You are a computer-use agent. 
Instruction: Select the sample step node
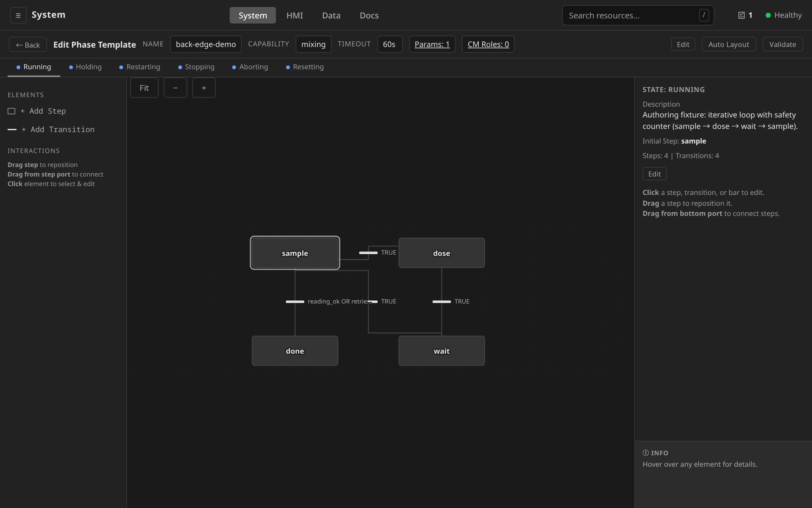pos(295,253)
